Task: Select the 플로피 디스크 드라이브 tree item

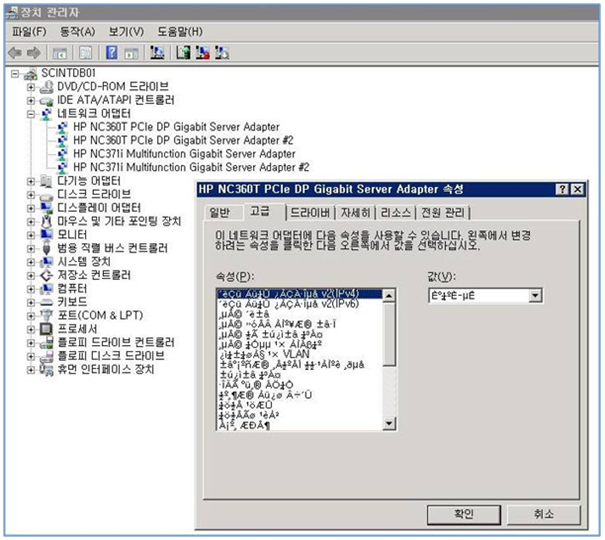Action: (111, 356)
